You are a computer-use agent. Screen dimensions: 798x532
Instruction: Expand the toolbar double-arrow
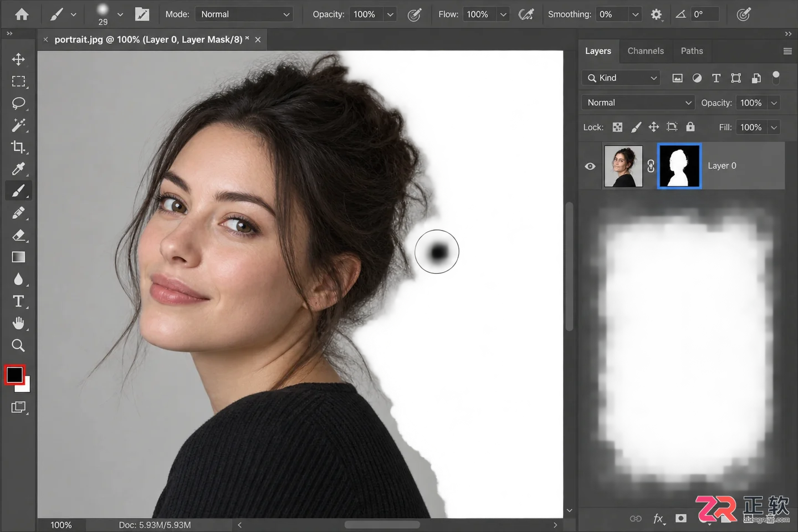coord(9,34)
